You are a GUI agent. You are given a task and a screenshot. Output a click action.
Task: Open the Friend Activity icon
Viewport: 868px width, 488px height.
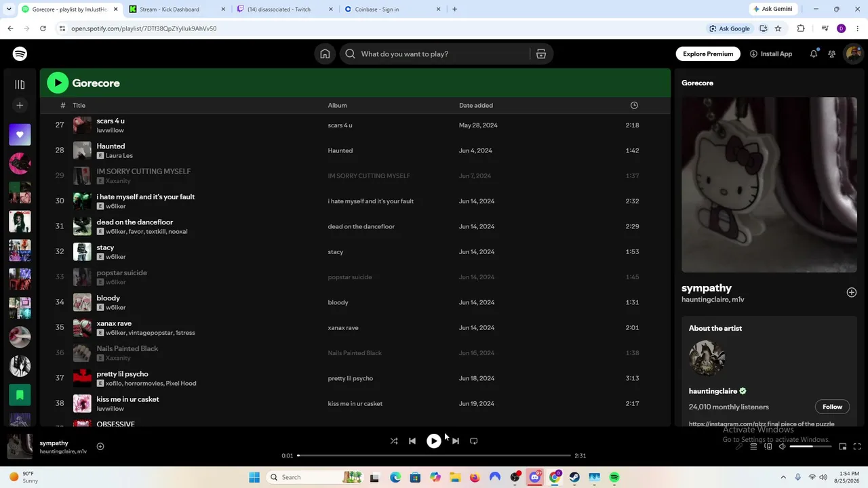[x=831, y=54]
